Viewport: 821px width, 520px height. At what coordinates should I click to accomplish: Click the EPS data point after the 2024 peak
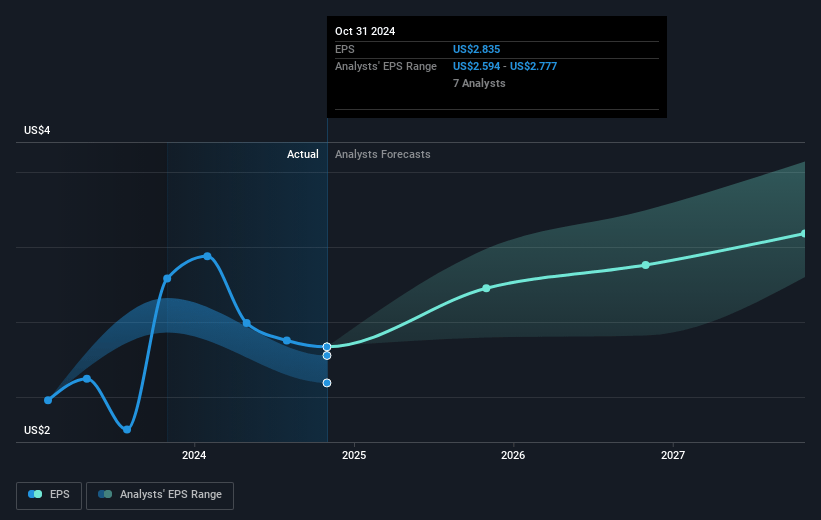(x=247, y=323)
